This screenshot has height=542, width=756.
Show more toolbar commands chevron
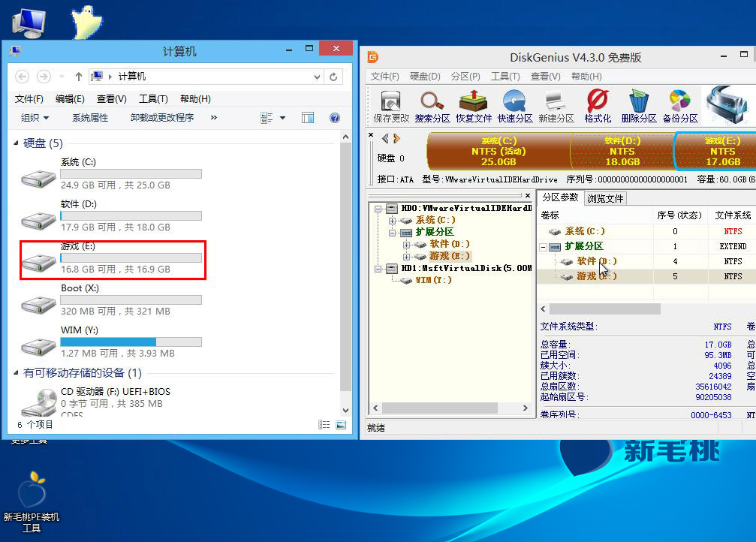(214, 117)
